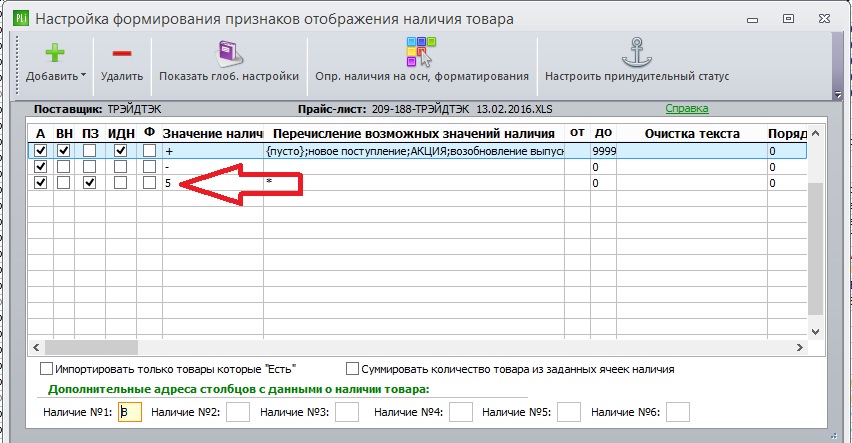
Task: Enable 'Суммировать количество товара' checkbox
Action: pyautogui.click(x=352, y=369)
